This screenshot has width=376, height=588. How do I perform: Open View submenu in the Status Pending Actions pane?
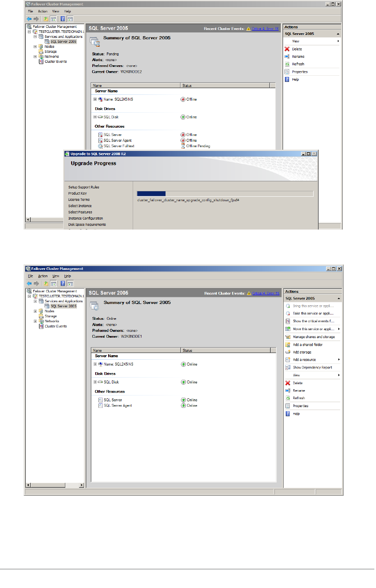pos(312,41)
